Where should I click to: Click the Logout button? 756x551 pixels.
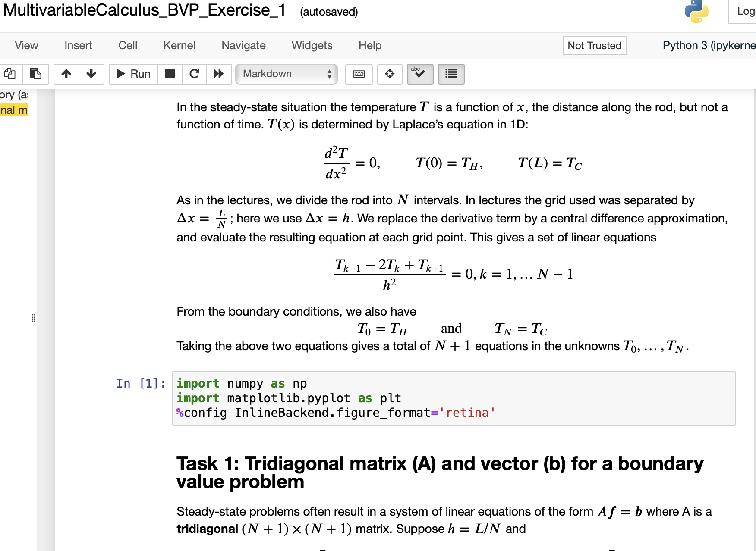pos(745,11)
